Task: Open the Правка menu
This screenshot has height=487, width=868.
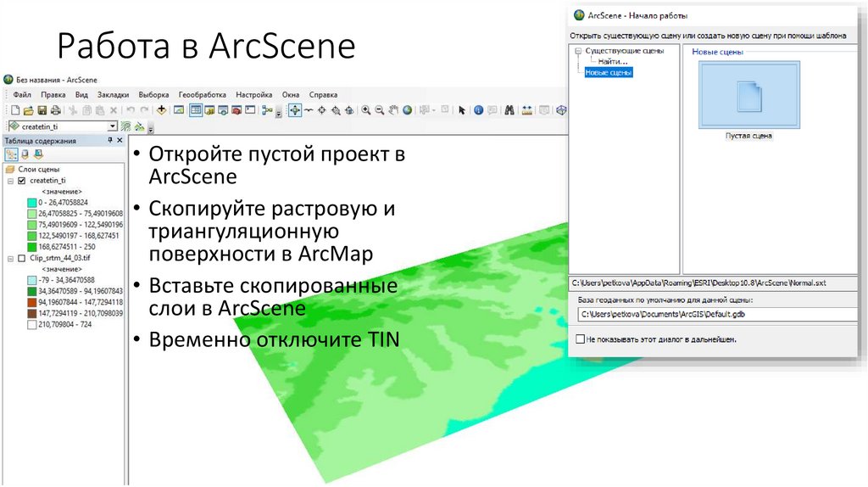Action: 53,95
